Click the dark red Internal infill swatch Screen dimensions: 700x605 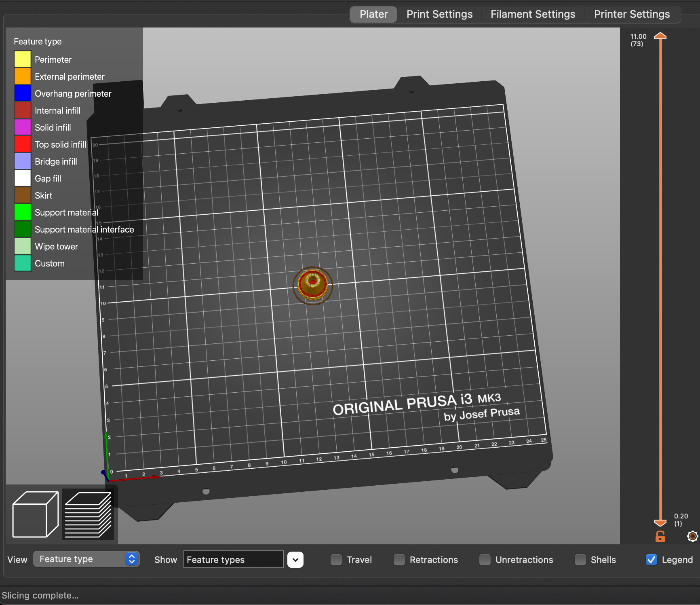[x=23, y=110]
